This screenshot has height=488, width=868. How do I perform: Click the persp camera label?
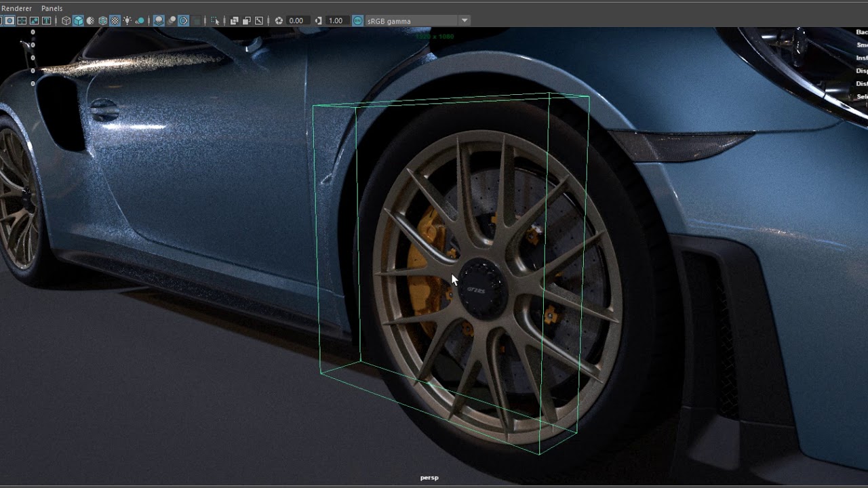[429, 478]
